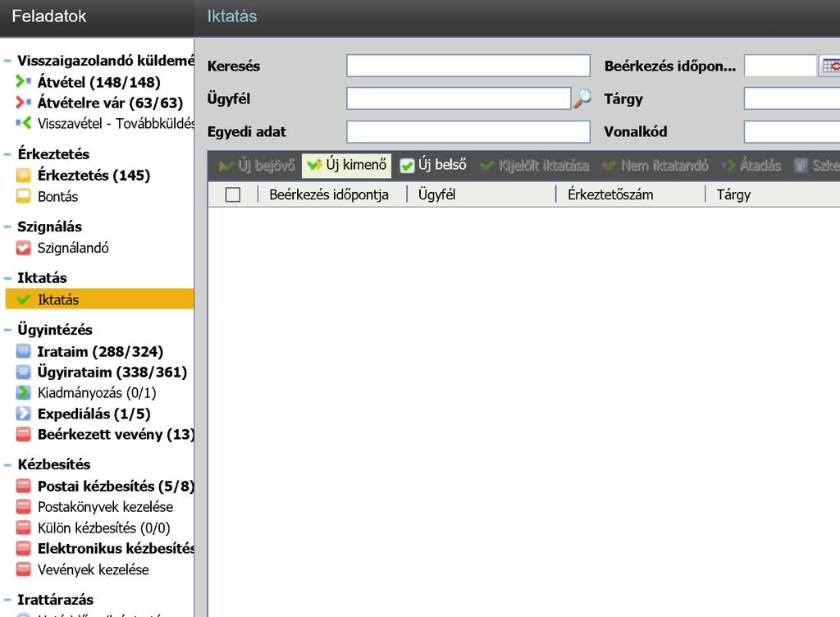Click the Nem iktatandó toolbar button
This screenshot has height=617, width=840.
pos(655,166)
